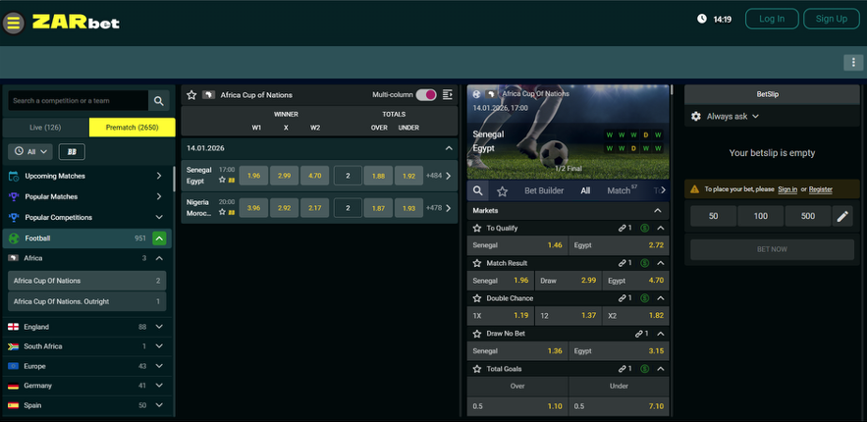This screenshot has width=868, height=422.
Task: Star the Double Chance market
Action: pos(476,298)
